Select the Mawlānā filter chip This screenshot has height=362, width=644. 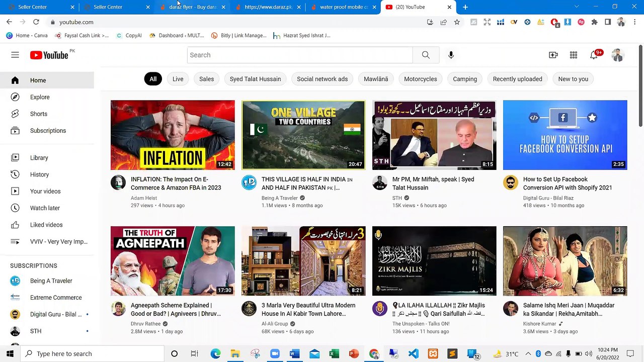point(376,79)
